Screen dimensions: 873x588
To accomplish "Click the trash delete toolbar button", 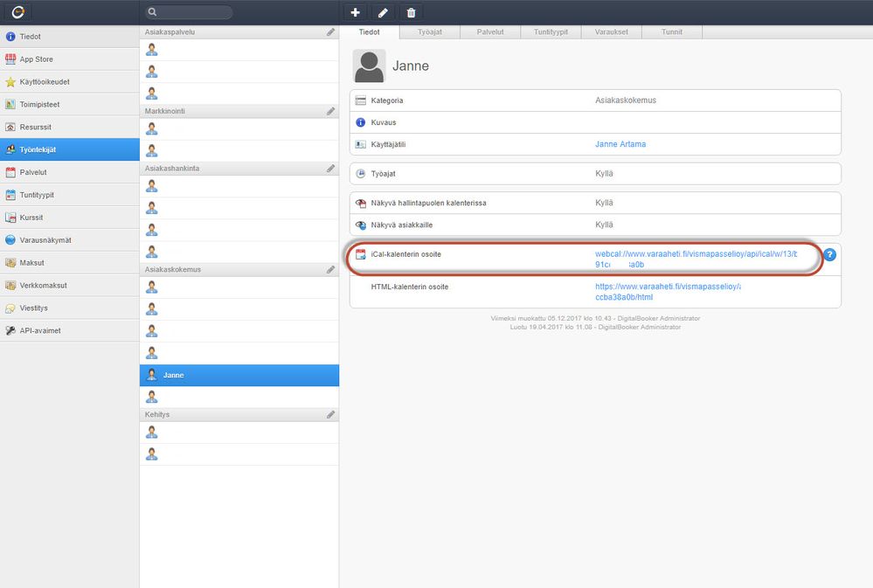I will [411, 12].
